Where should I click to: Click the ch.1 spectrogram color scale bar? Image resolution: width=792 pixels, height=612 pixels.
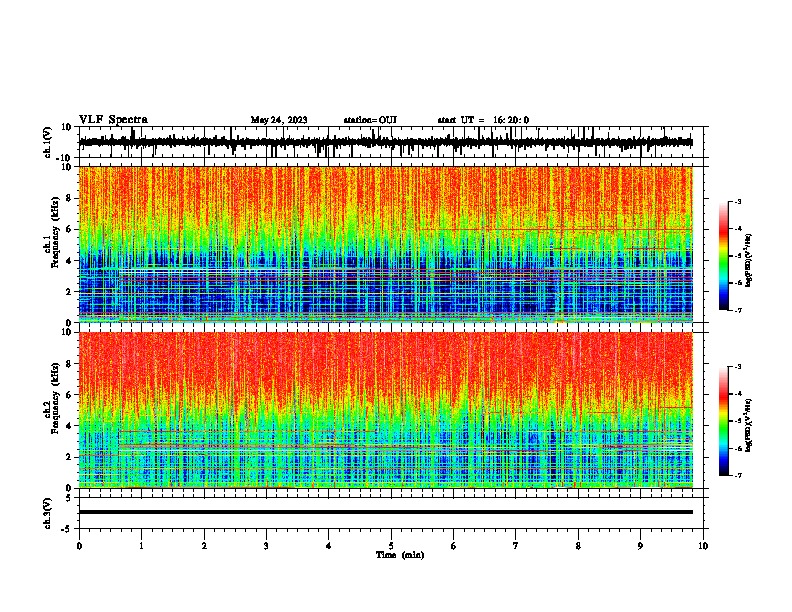tap(724, 256)
